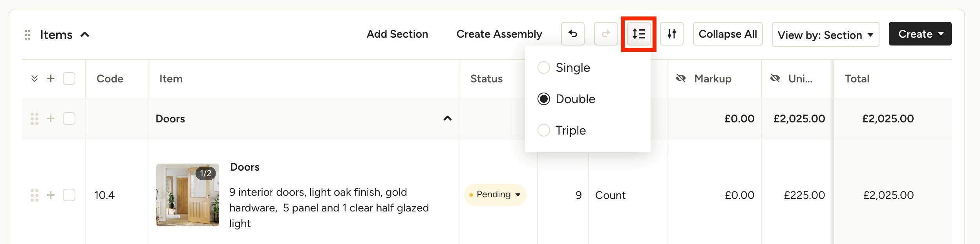Collapse the Doors section chevron
This screenshot has width=980, height=244.
click(447, 118)
